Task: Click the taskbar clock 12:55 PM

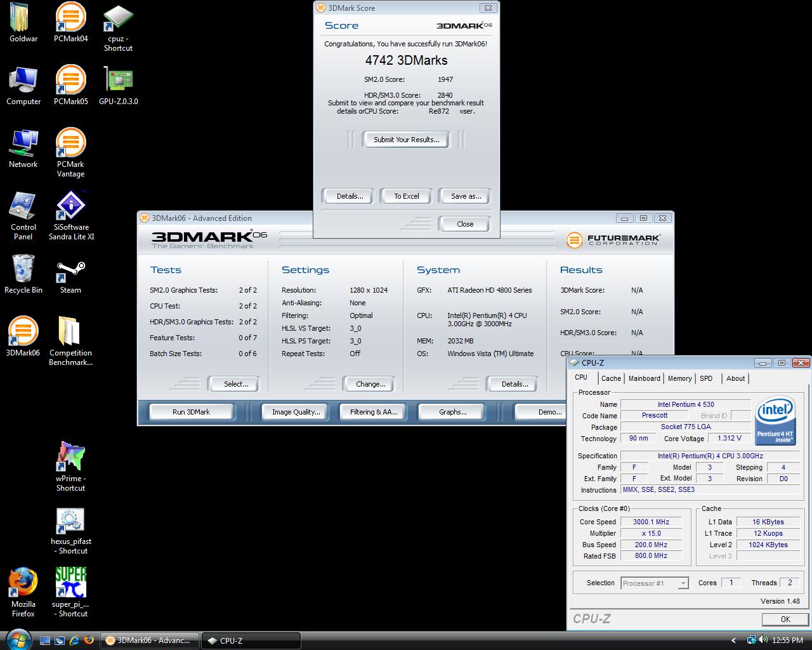Action: (x=788, y=640)
